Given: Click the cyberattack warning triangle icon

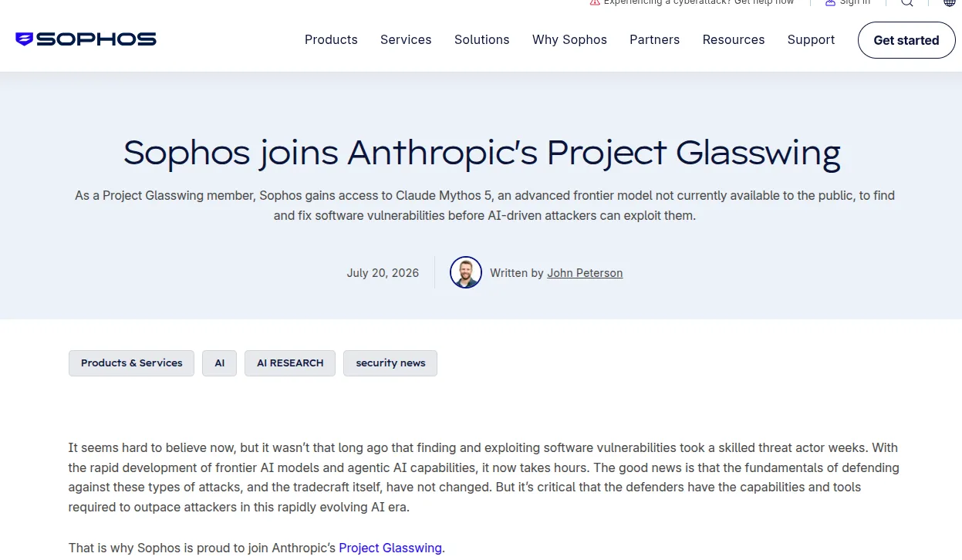Looking at the screenshot, I should click(x=595, y=3).
